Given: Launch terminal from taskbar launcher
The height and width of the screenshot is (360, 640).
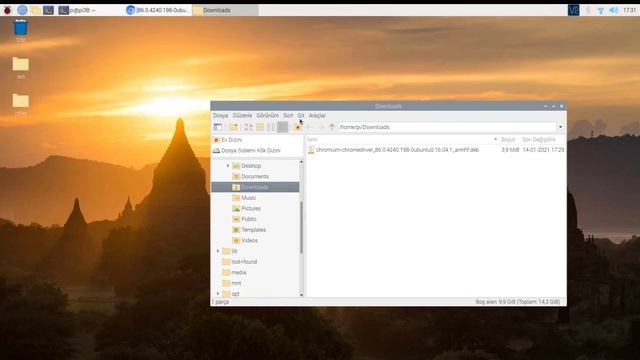Looking at the screenshot, I should pyautogui.click(x=49, y=10).
